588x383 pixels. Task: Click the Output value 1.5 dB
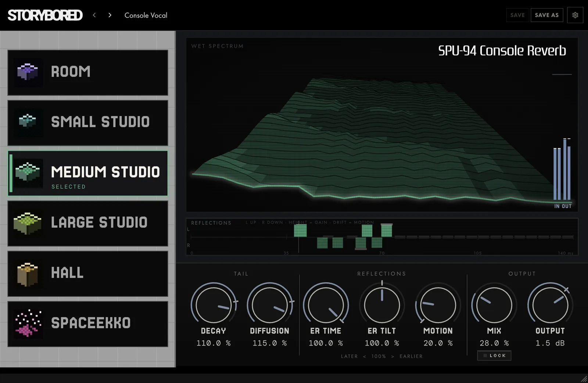tap(550, 343)
